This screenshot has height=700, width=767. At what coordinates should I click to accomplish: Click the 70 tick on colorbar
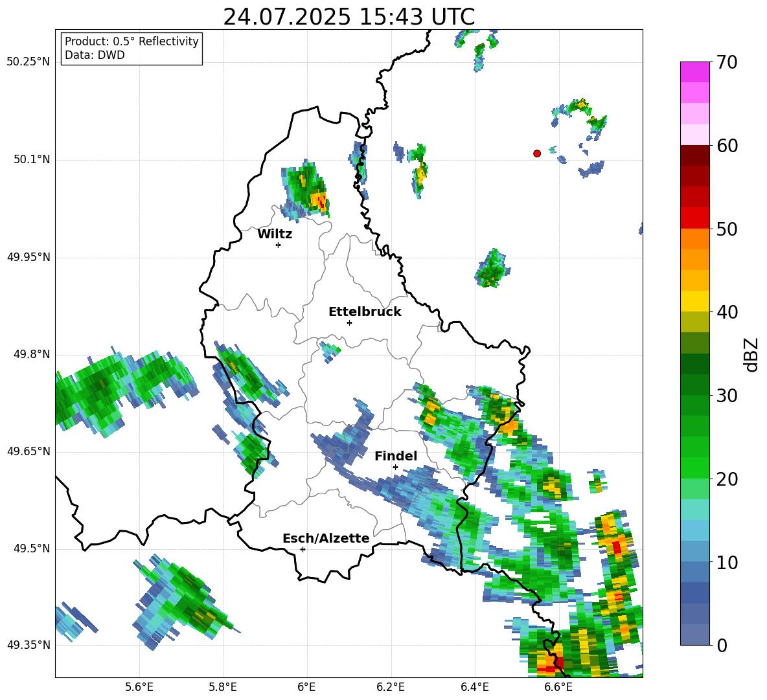click(726, 63)
